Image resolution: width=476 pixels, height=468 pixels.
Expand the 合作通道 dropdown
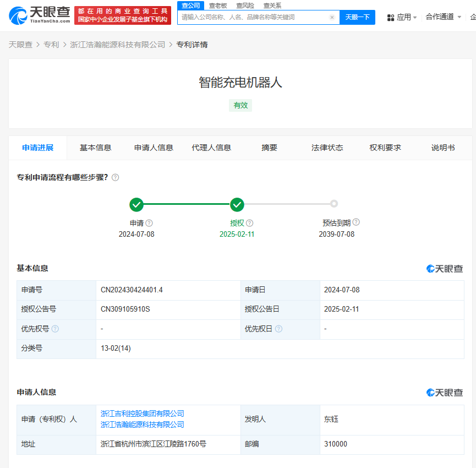tap(443, 17)
